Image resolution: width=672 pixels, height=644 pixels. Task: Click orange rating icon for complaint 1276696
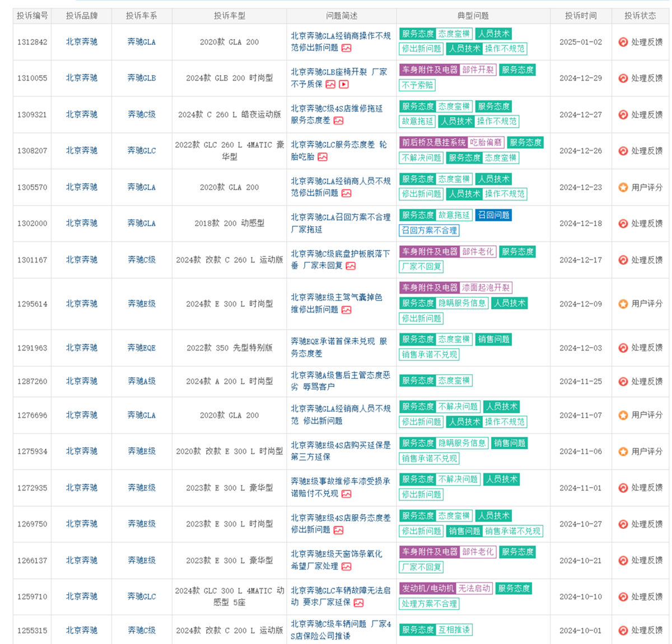(623, 415)
